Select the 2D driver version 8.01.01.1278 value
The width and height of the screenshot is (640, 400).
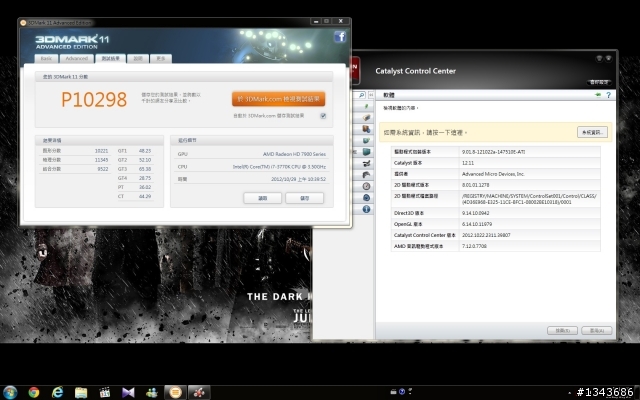[476, 185]
